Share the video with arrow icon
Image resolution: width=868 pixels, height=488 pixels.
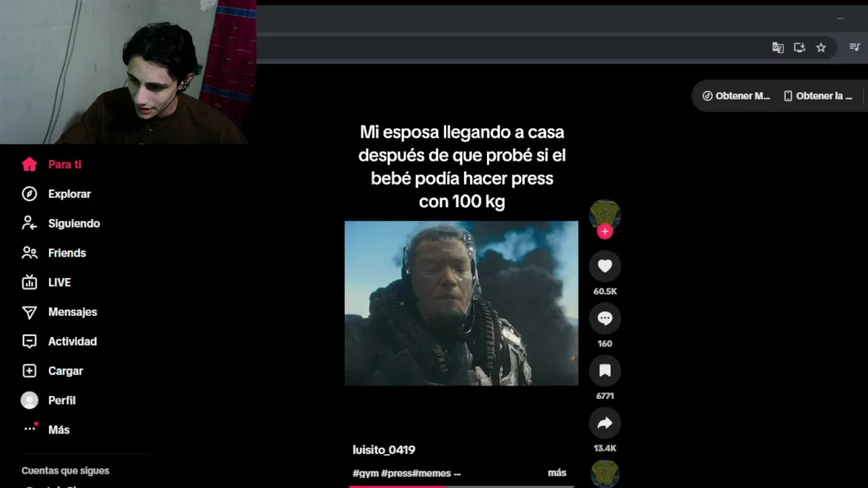coord(605,423)
